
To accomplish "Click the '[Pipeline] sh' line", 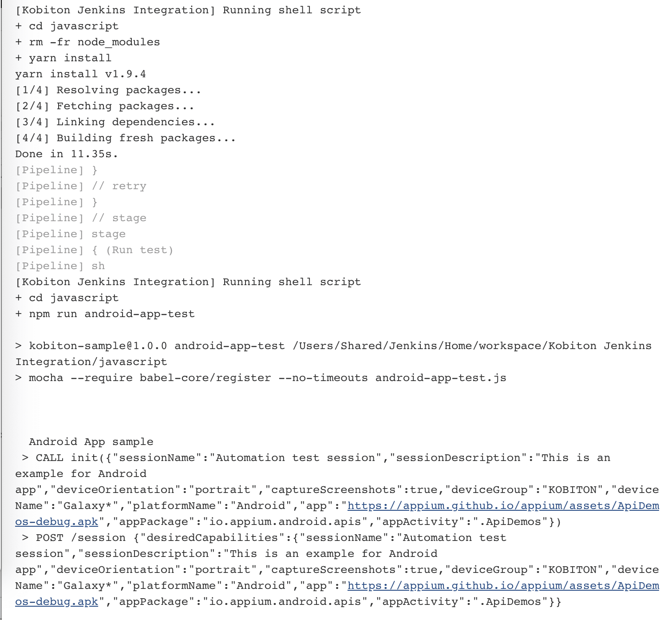I will click(60, 266).
